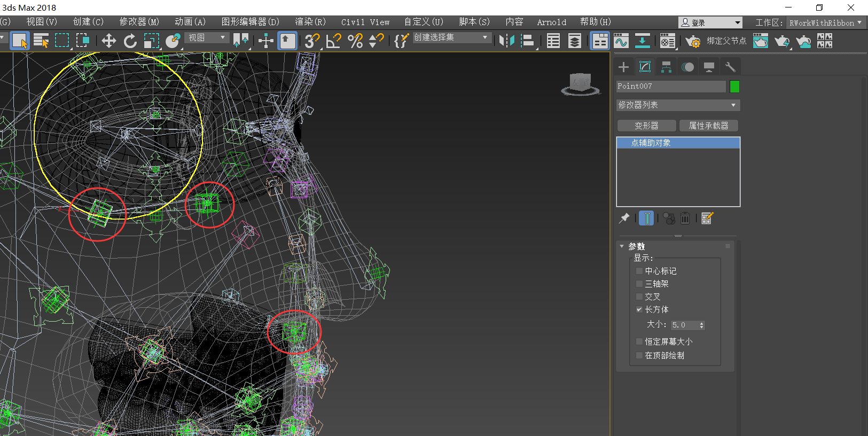Expand the 创建选择集 dropdown
Viewport: 868px width, 436px height.
point(485,37)
